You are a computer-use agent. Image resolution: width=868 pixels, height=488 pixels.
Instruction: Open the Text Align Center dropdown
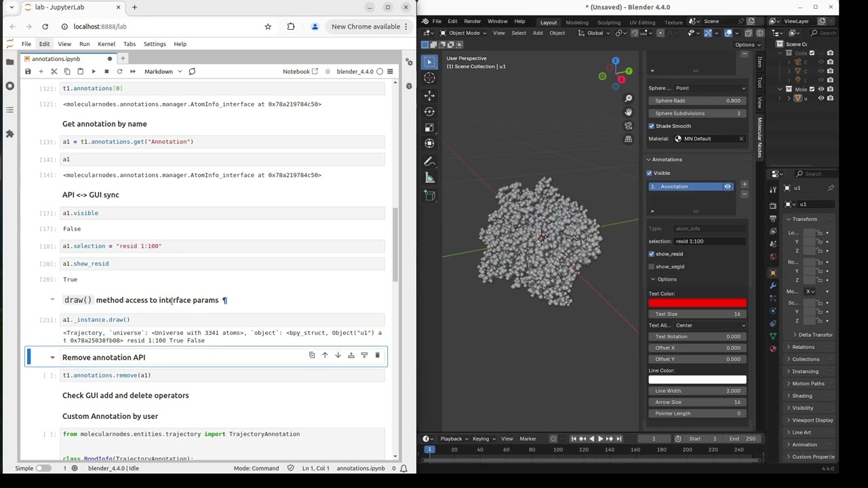(710, 325)
